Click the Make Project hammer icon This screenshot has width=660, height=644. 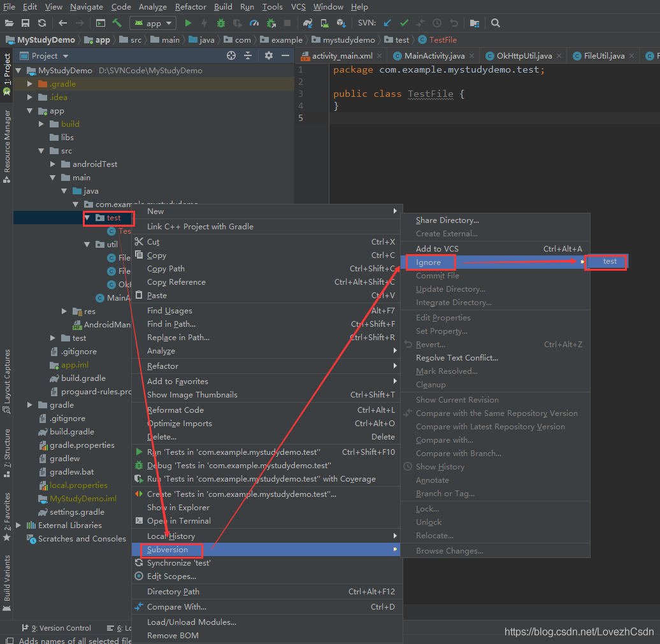pyautogui.click(x=117, y=23)
